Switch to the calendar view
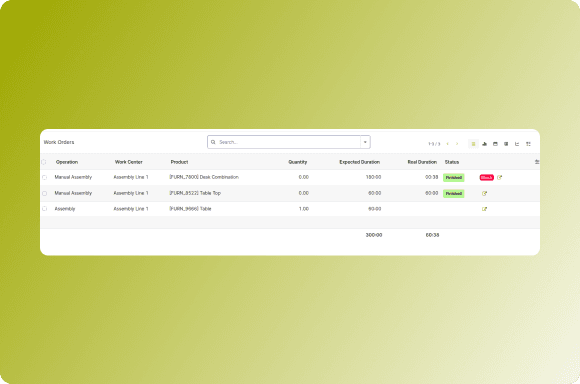This screenshot has height=384, width=580. (495, 144)
